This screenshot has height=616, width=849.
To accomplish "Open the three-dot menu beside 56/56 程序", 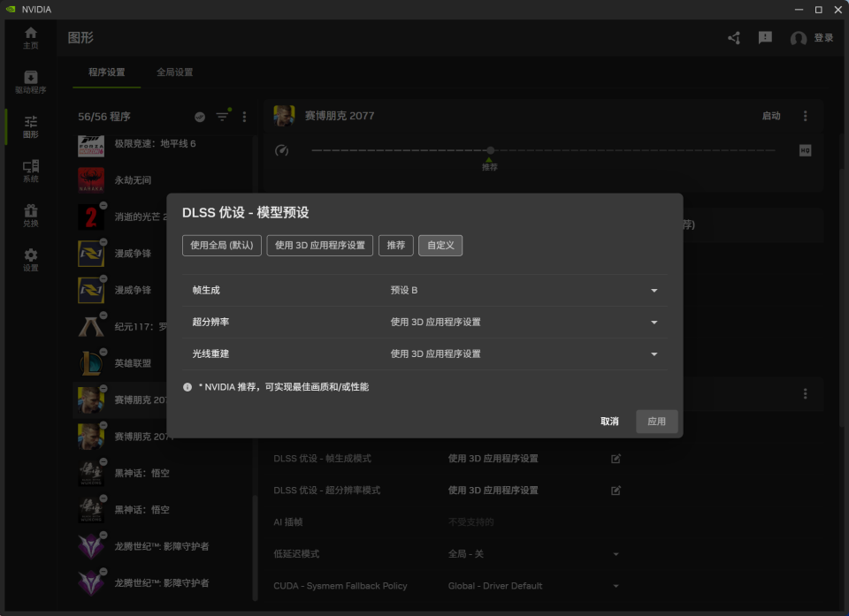I will pos(244,117).
